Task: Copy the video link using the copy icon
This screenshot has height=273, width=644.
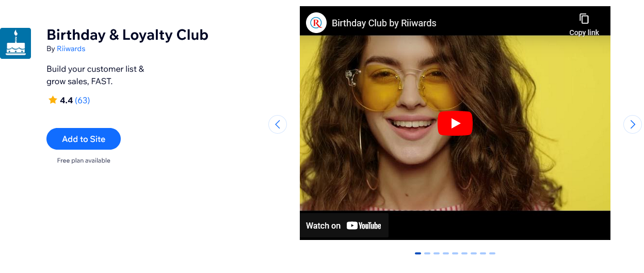Action: 584,20
